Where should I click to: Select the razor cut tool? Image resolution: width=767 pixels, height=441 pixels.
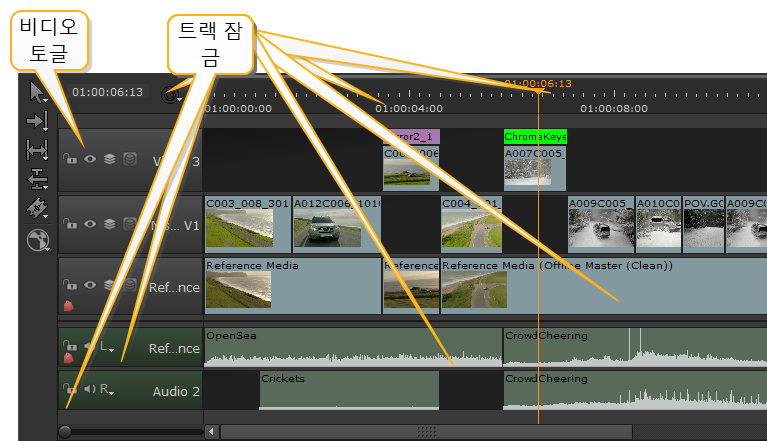tap(38, 208)
